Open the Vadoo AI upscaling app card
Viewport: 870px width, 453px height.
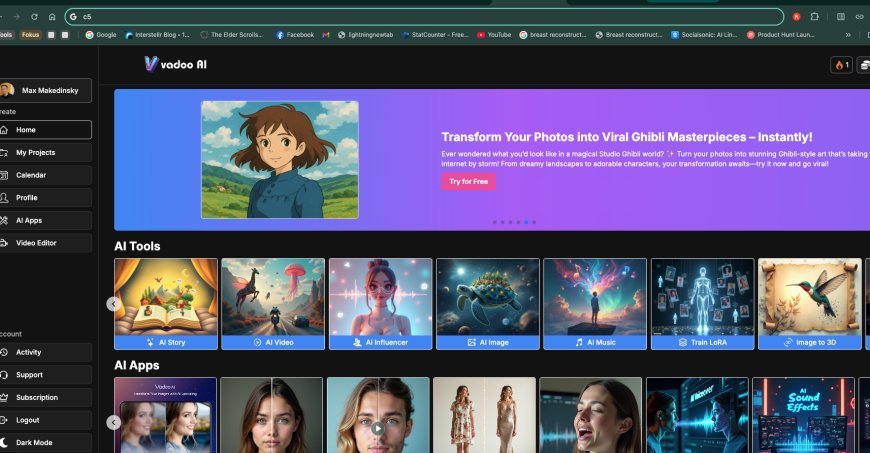(165, 415)
